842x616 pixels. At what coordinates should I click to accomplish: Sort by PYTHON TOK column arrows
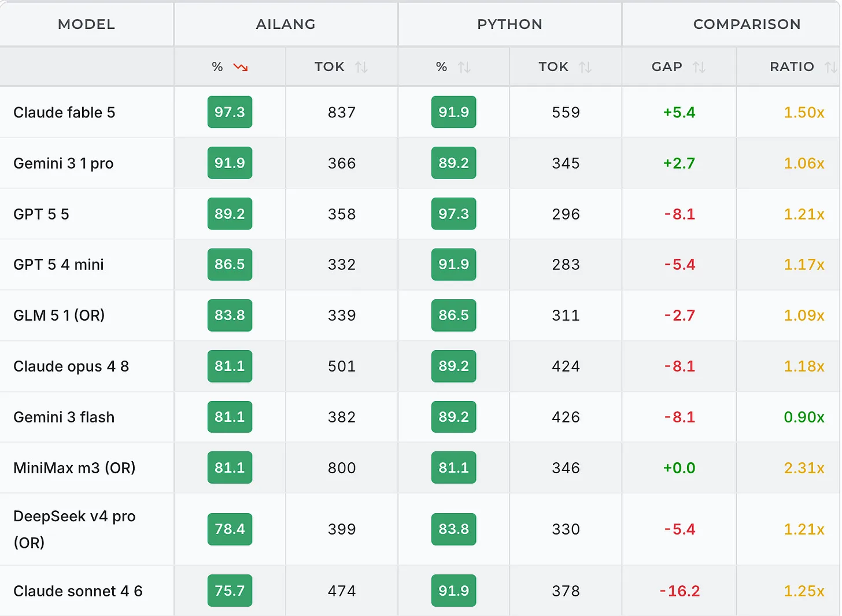(x=585, y=67)
